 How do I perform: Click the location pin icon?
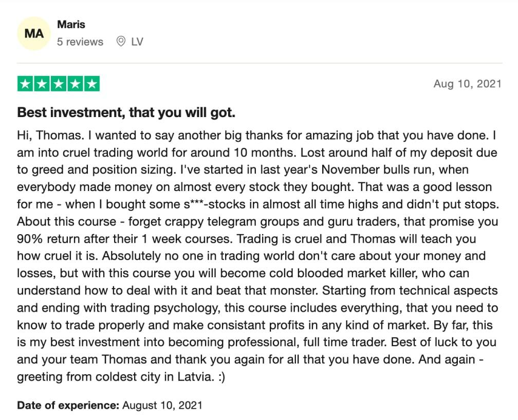[121, 42]
